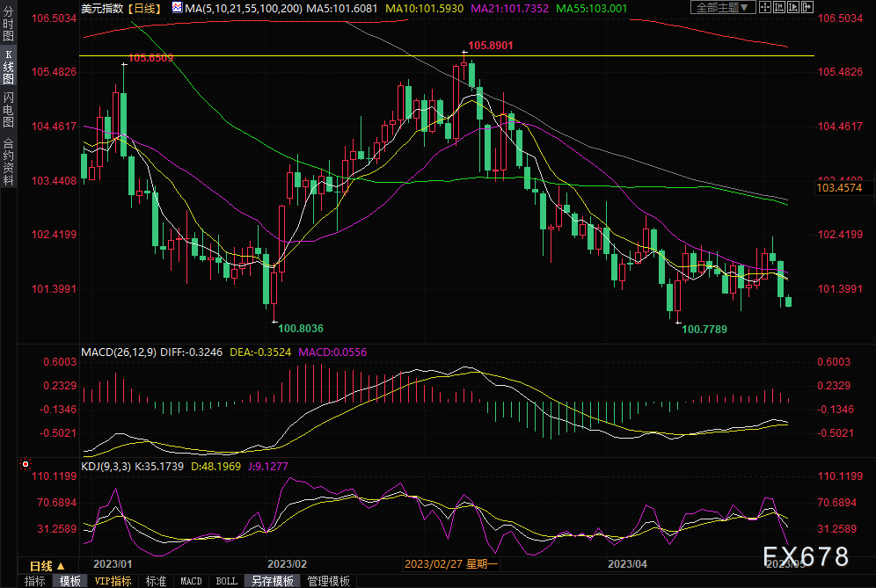
Task: Select the K线图 tab in left sidebar
Action: click(x=8, y=66)
